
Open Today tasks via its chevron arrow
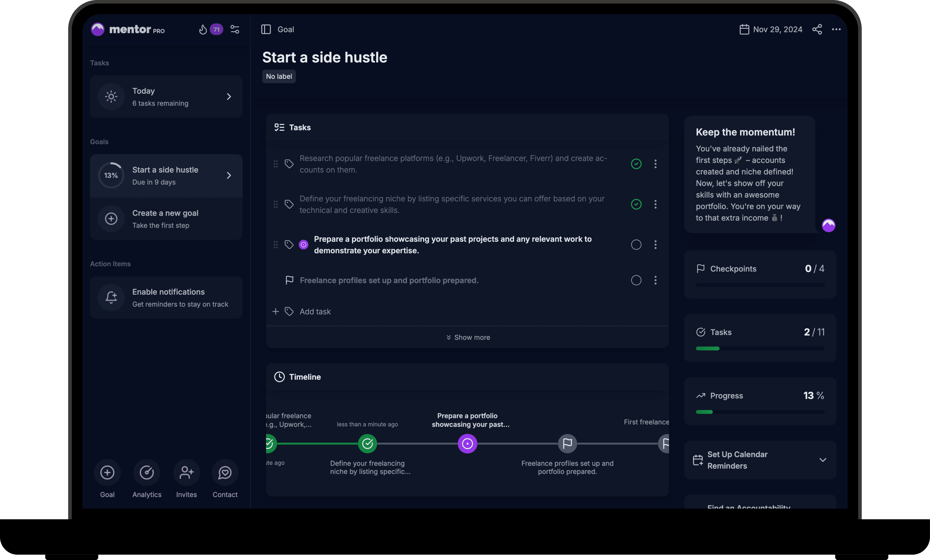(x=229, y=96)
